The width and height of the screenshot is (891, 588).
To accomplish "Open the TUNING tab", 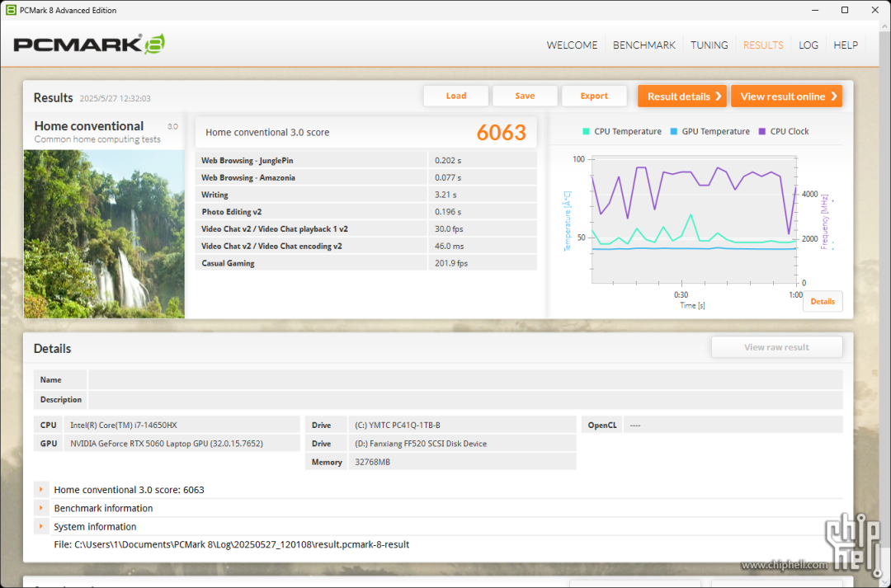I will pyautogui.click(x=709, y=45).
